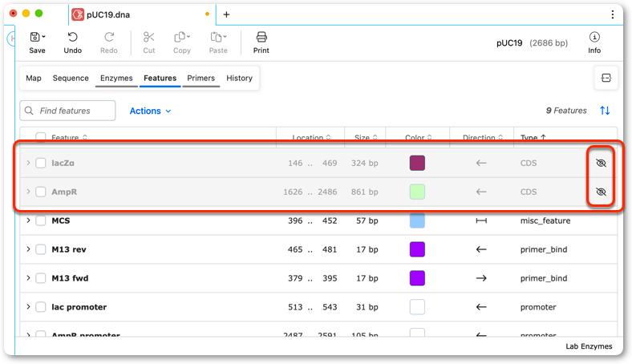Screen dimensions: 632x364
Task: Switch to the Enzymes tab
Action: (x=116, y=79)
